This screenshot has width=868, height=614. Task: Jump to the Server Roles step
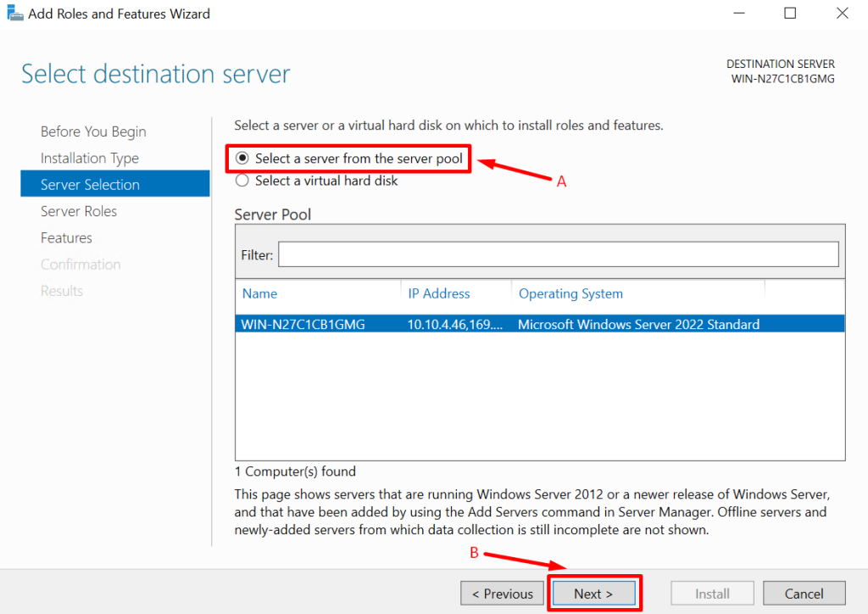pos(79,211)
